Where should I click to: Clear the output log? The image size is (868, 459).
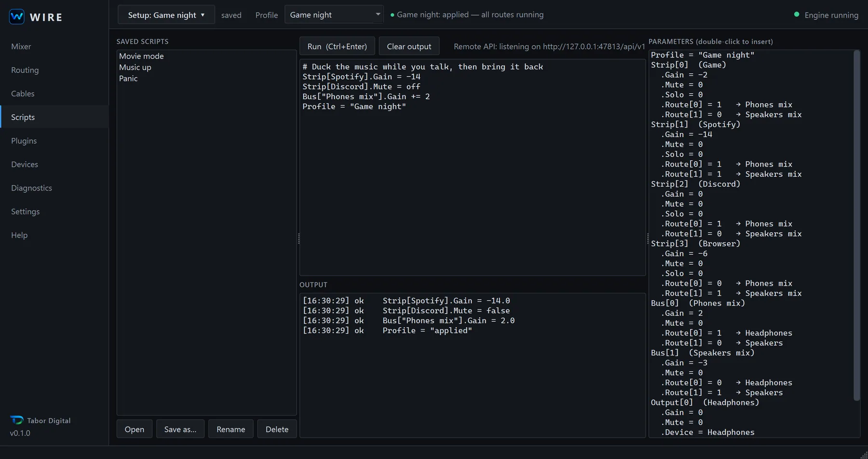pyautogui.click(x=409, y=46)
